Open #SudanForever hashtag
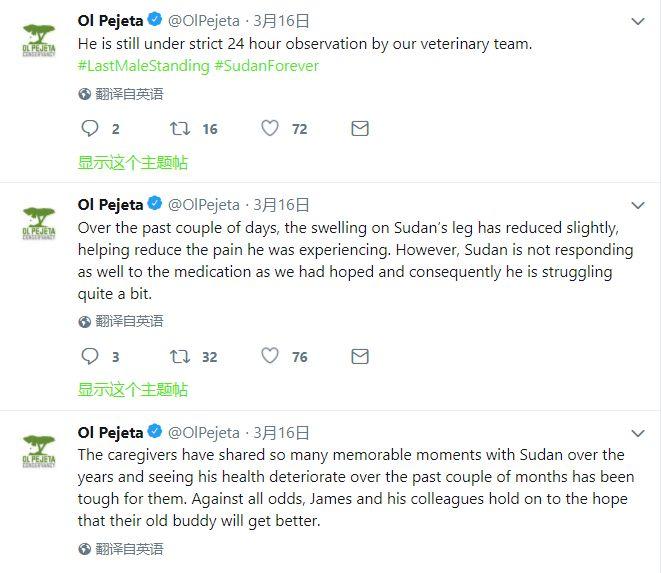 coord(266,66)
